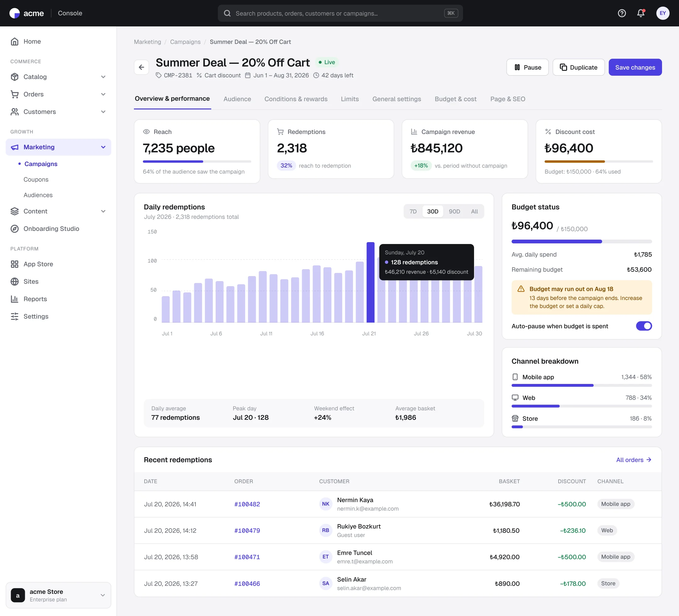Switch to the Audience tab

click(237, 99)
